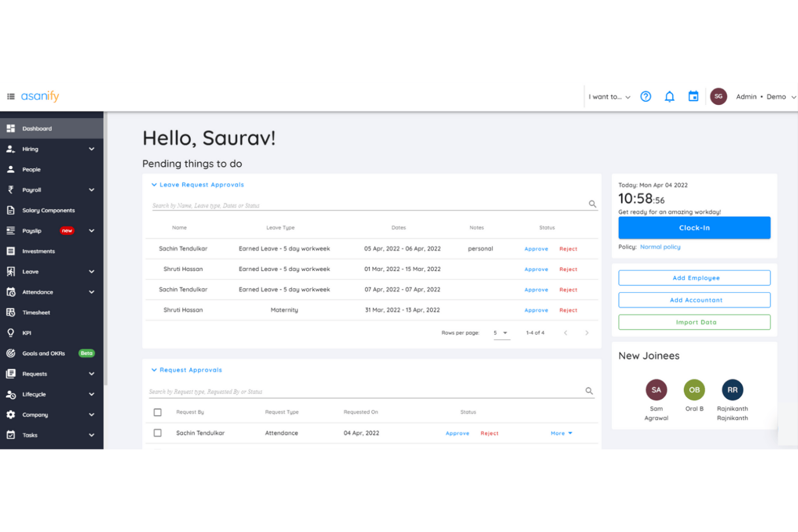798x532 pixels.
Task: Click the Add Employee button
Action: click(x=694, y=278)
